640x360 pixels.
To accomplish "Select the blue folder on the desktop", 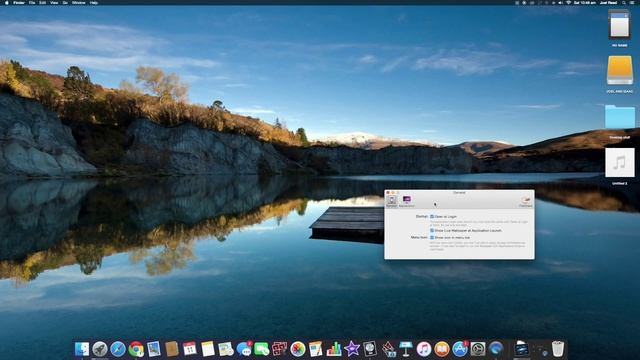I will [620, 117].
